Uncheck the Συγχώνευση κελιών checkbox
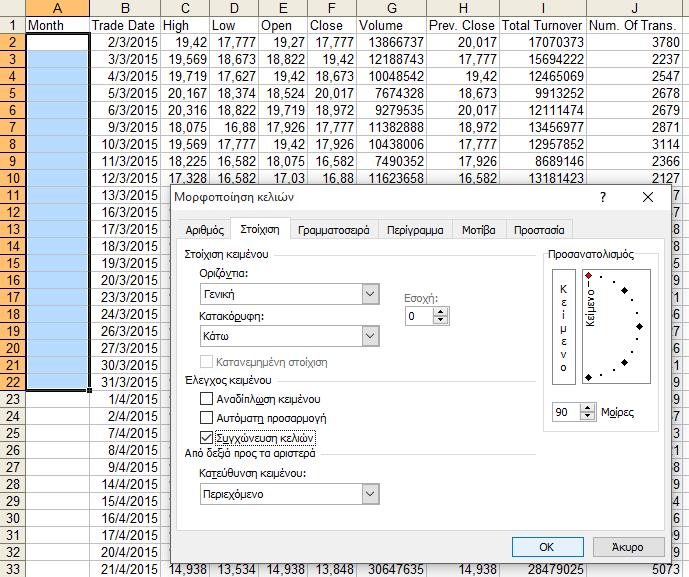This screenshot has height=577, width=689. tap(206, 438)
